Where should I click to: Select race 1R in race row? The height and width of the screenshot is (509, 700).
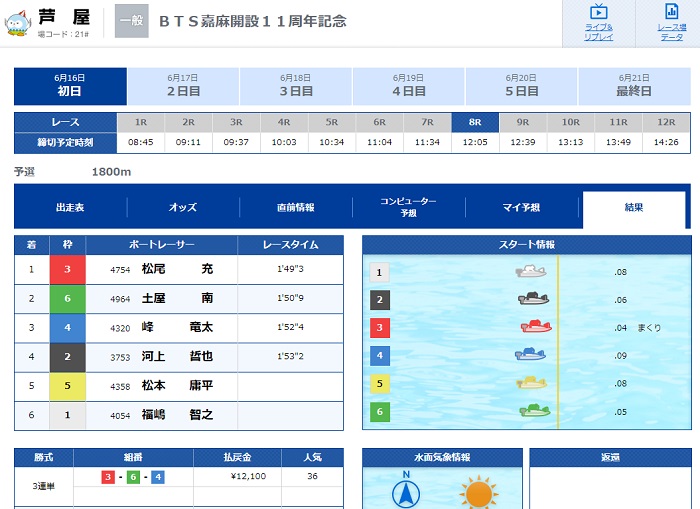click(x=141, y=122)
